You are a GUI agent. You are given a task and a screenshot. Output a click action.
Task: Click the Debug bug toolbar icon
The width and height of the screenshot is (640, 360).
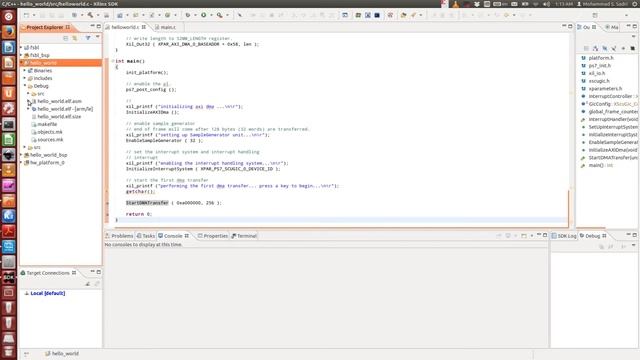click(x=188, y=15)
